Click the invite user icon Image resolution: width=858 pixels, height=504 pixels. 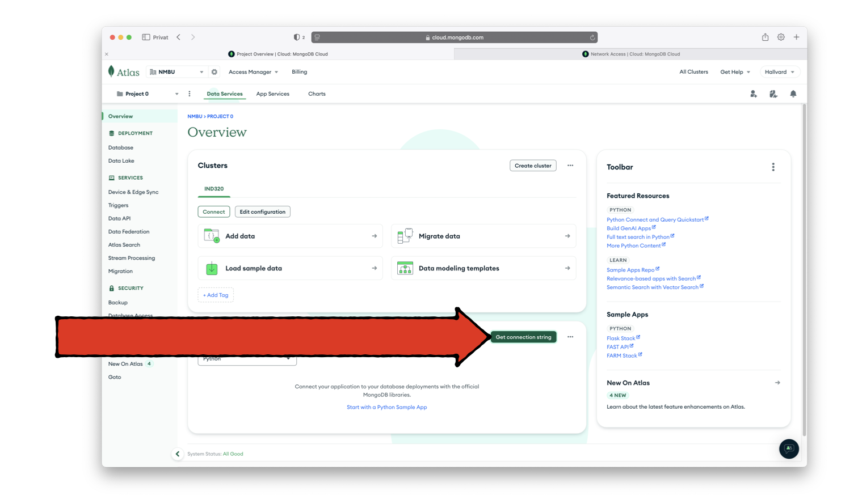(x=754, y=94)
